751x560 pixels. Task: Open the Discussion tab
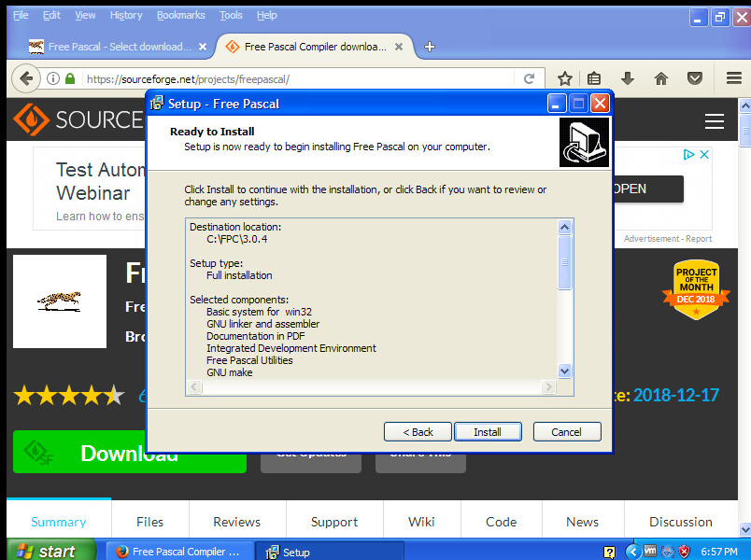tap(681, 521)
